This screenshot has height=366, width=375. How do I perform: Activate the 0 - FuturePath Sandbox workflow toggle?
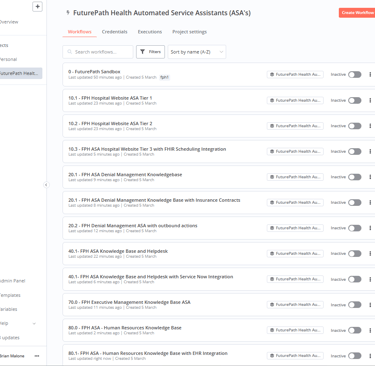(x=355, y=74)
